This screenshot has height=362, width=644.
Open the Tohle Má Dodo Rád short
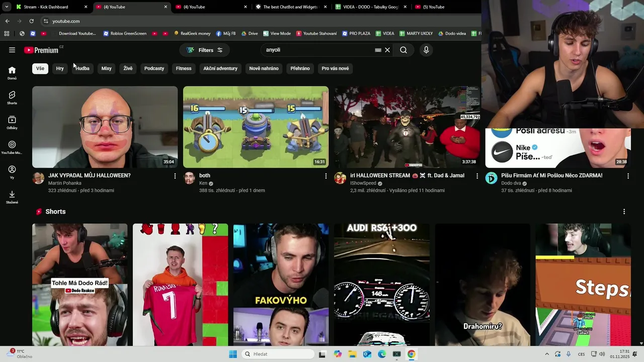[79, 285]
